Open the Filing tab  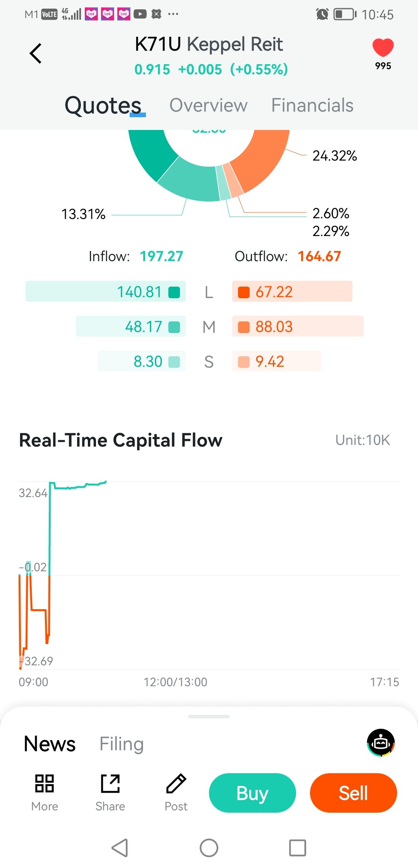coord(122,744)
